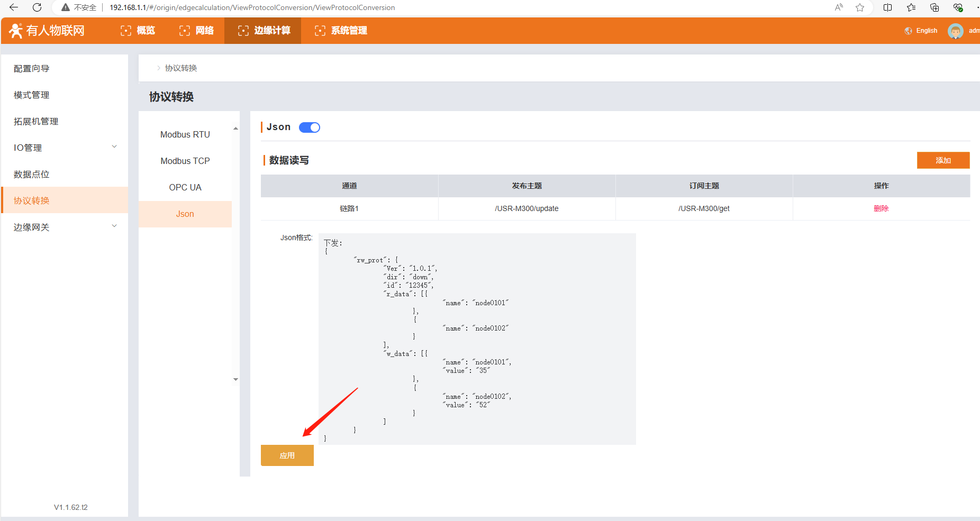Open the split screen browser icon
This screenshot has height=521, width=980.
888,7
